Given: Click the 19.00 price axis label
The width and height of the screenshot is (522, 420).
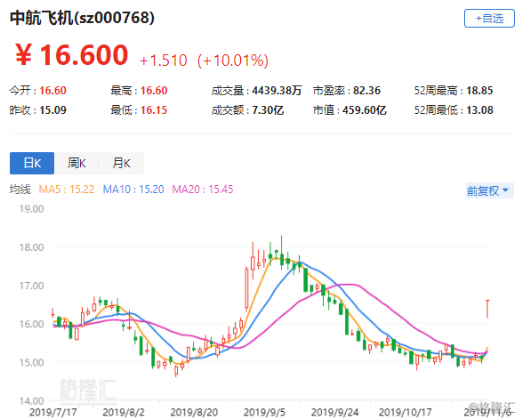Looking at the screenshot, I should tap(31, 209).
